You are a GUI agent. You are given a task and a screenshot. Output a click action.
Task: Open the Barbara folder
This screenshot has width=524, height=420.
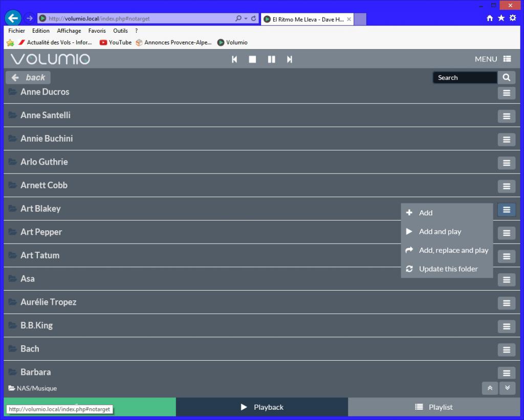pyautogui.click(x=35, y=372)
